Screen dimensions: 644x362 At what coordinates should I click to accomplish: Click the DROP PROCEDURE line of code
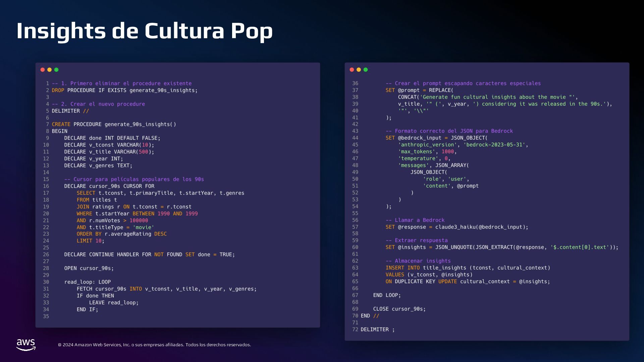(124, 90)
